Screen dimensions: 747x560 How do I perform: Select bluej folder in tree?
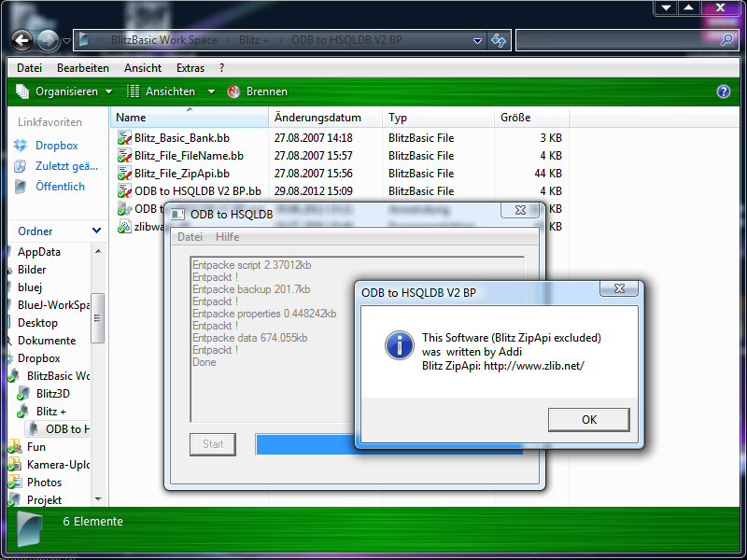tap(30, 287)
